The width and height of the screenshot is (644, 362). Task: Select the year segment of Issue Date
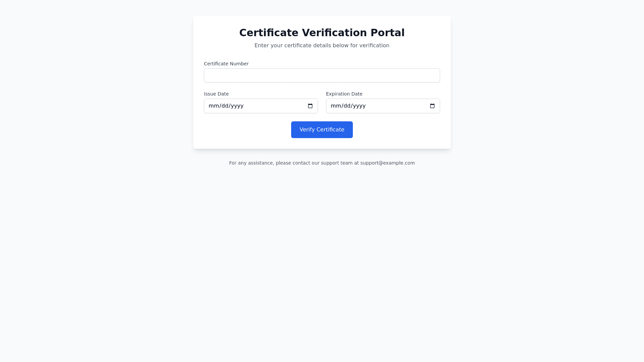click(237, 106)
